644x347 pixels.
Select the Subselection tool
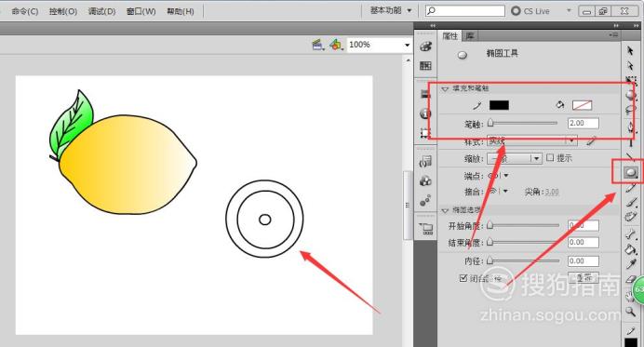(x=630, y=66)
